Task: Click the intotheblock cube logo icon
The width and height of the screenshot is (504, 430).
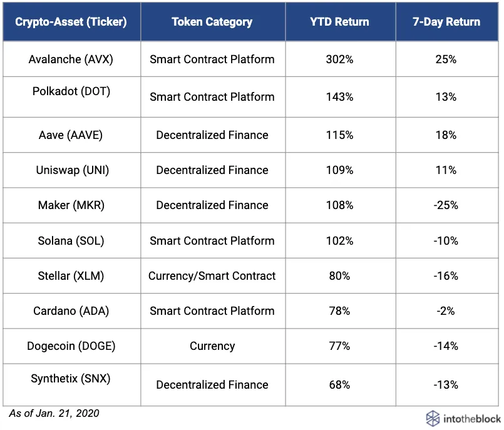Action: [433, 419]
